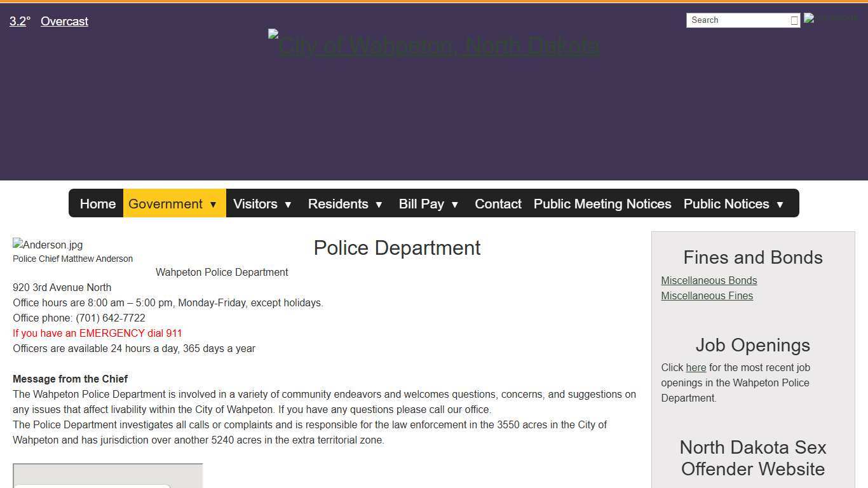
Task: Click the 3.2° temperature display
Action: click(x=19, y=21)
